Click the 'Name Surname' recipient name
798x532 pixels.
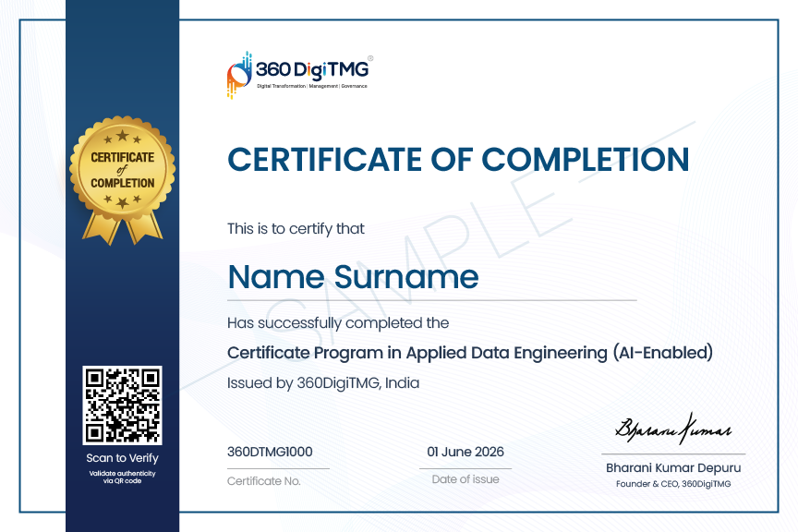(353, 277)
